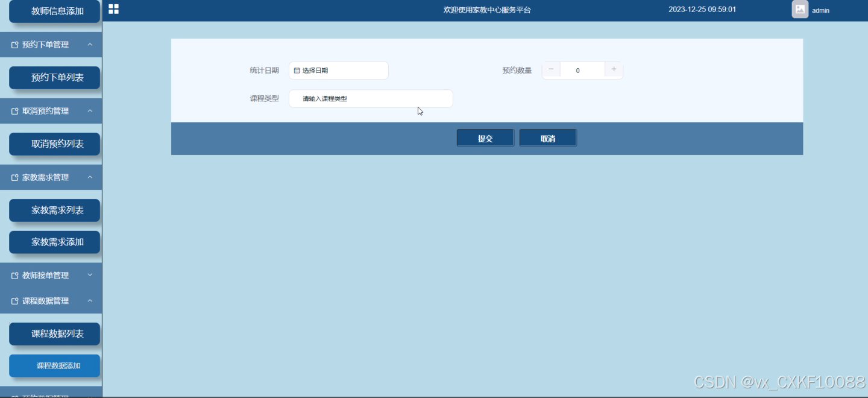Click the 家教需求管理 menu header text

pyautogui.click(x=45, y=177)
